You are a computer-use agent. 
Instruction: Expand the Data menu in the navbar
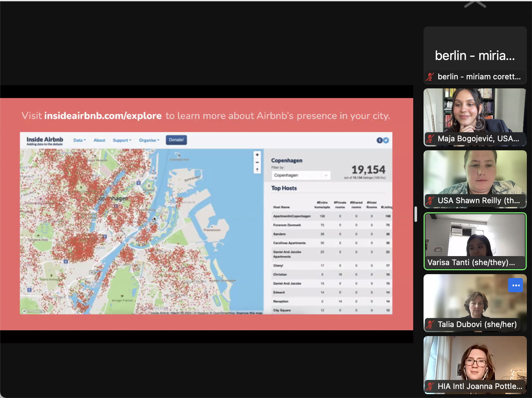pos(79,140)
